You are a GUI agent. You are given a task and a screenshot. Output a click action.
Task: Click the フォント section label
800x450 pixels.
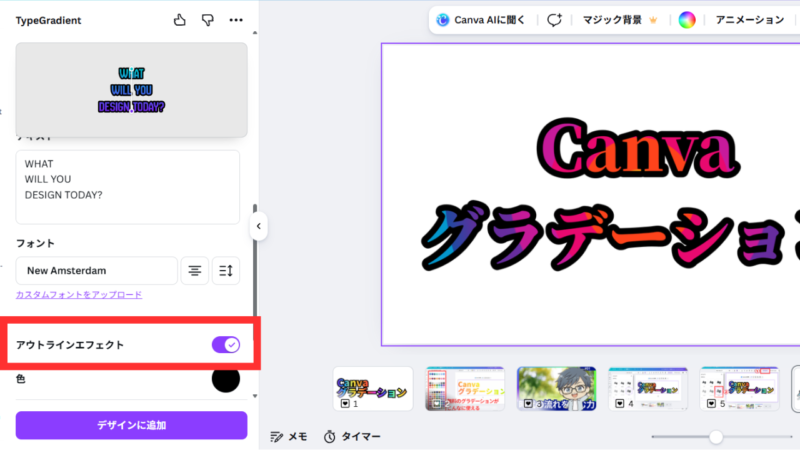coord(35,243)
